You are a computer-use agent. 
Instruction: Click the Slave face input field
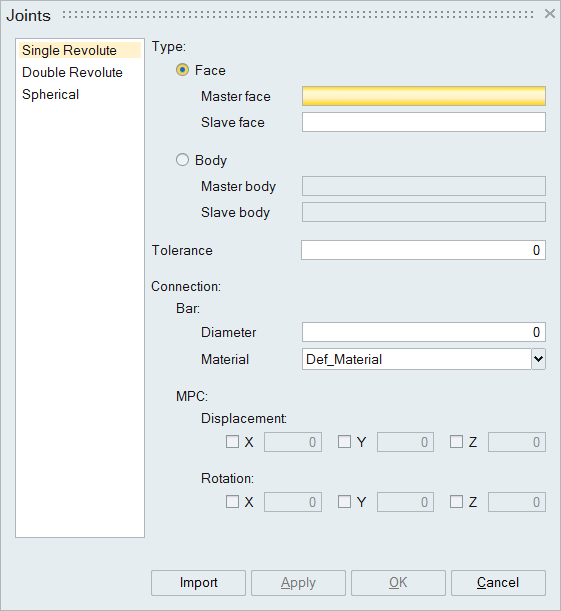(x=423, y=122)
